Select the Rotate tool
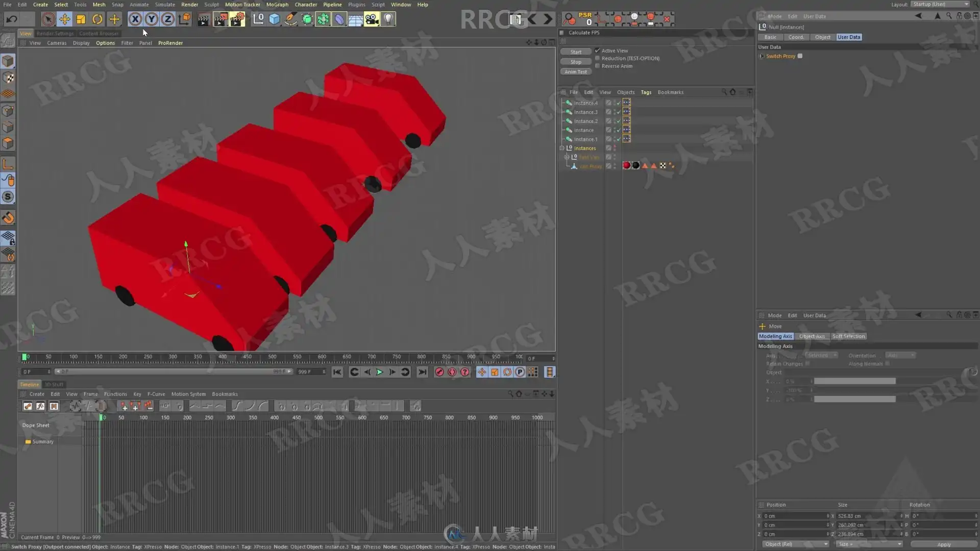This screenshot has height=551, width=980. point(97,19)
